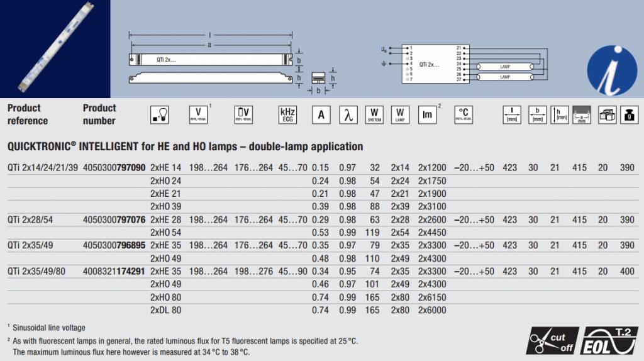Click the weight icon in header row

(x=626, y=114)
